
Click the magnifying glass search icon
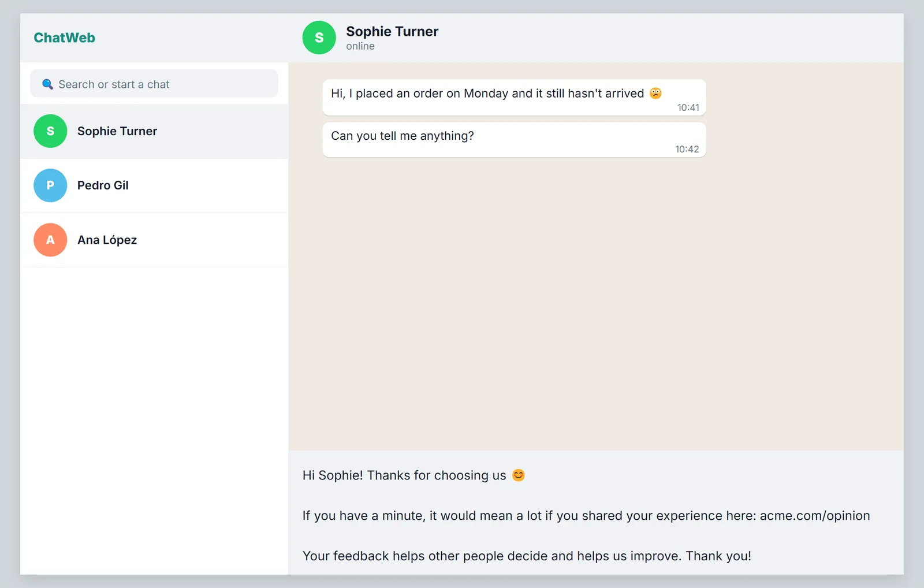click(48, 84)
